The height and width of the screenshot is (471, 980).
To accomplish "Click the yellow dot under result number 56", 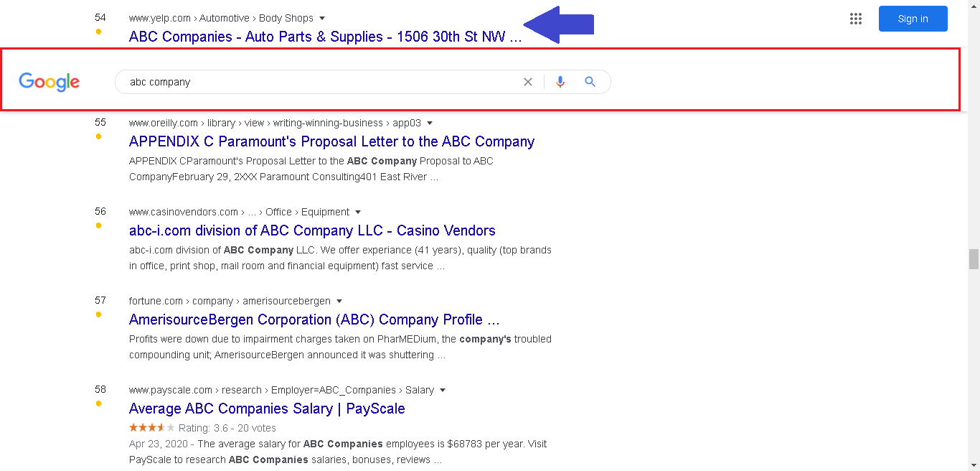I will pos(99,225).
